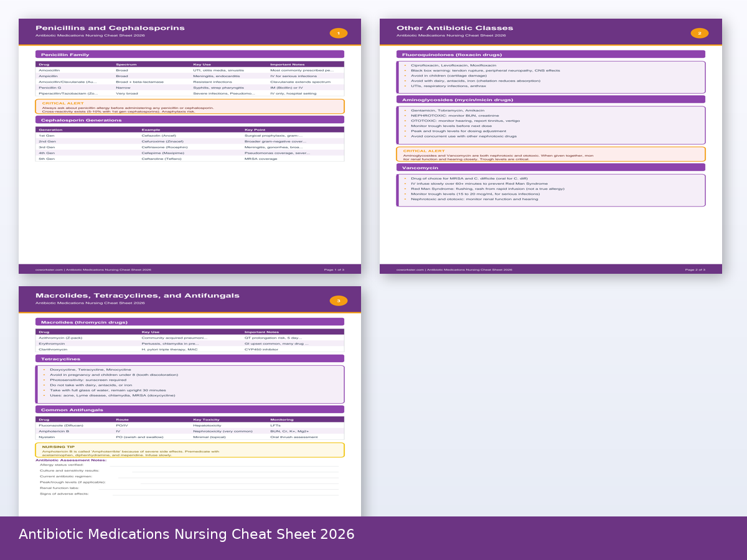Click the Page 2 of 3 footer text
747x560 pixels.
pos(695,269)
